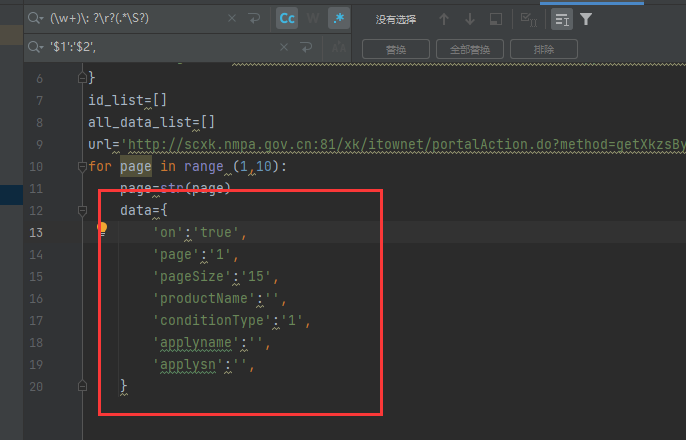Click the data={ line

click(144, 210)
